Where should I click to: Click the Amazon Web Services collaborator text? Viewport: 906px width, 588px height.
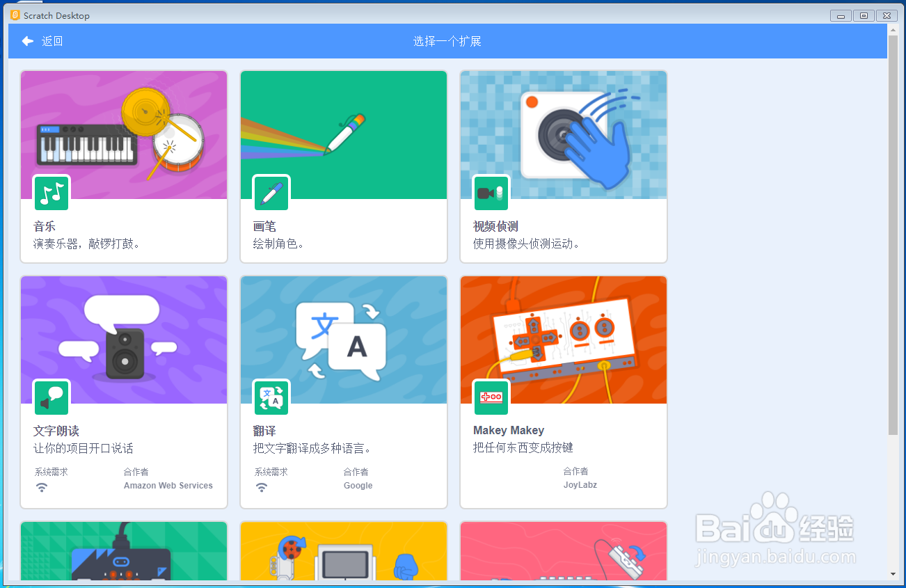pos(168,486)
